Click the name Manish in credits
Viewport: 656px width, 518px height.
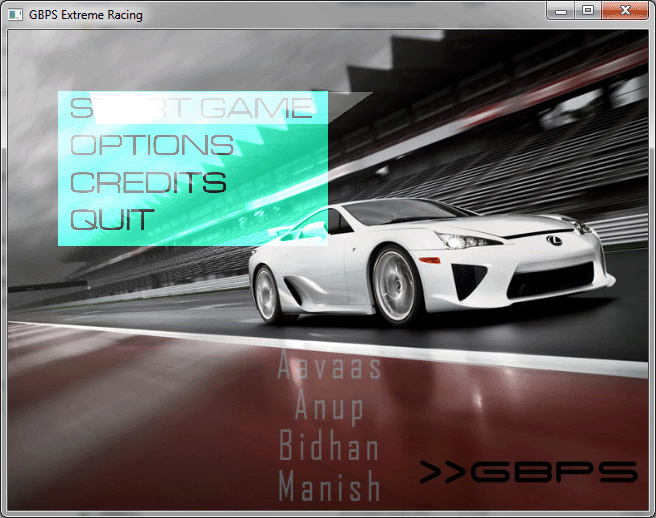coord(329,485)
